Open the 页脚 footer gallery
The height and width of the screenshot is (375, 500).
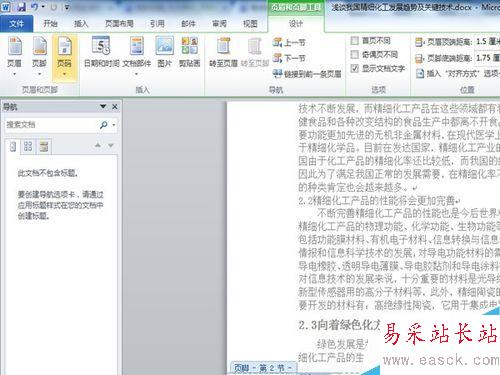click(x=39, y=57)
